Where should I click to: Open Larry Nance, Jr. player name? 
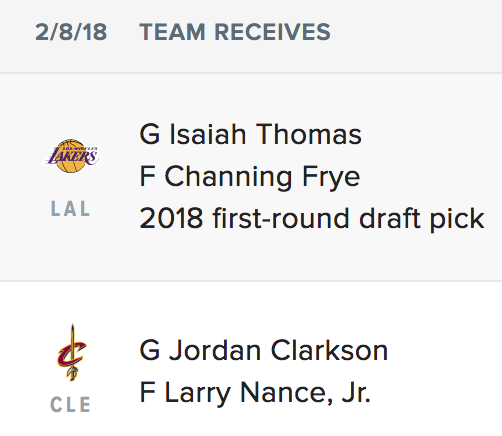point(268,393)
